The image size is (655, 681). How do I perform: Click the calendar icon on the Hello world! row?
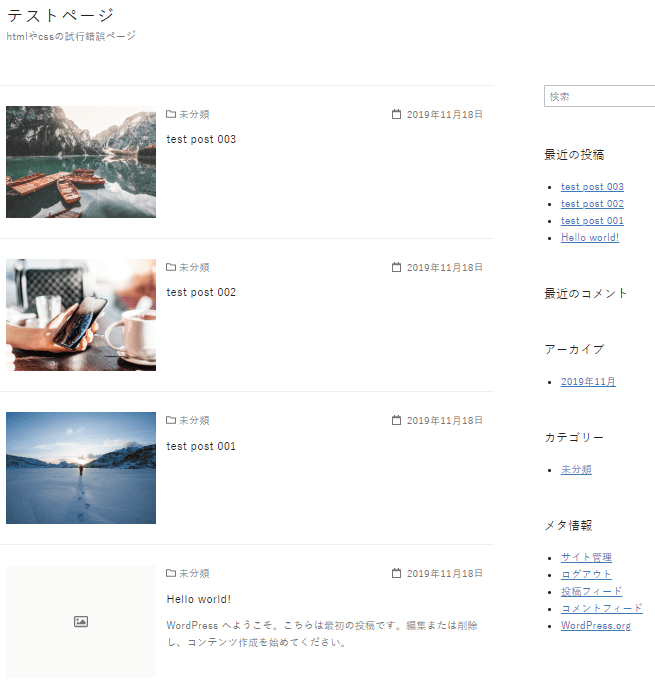pyautogui.click(x=396, y=573)
